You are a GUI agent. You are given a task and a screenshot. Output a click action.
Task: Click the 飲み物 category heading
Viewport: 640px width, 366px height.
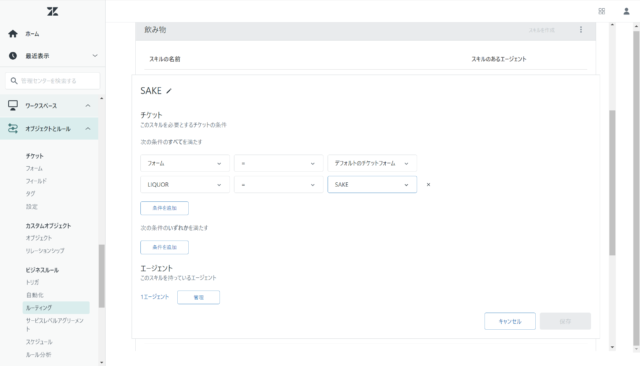155,30
